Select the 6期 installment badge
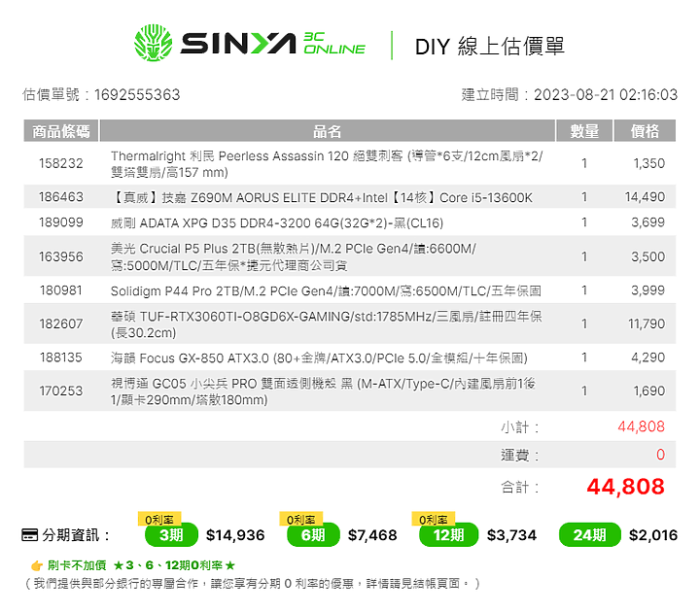Image resolution: width=700 pixels, height=612 pixels. click(313, 535)
